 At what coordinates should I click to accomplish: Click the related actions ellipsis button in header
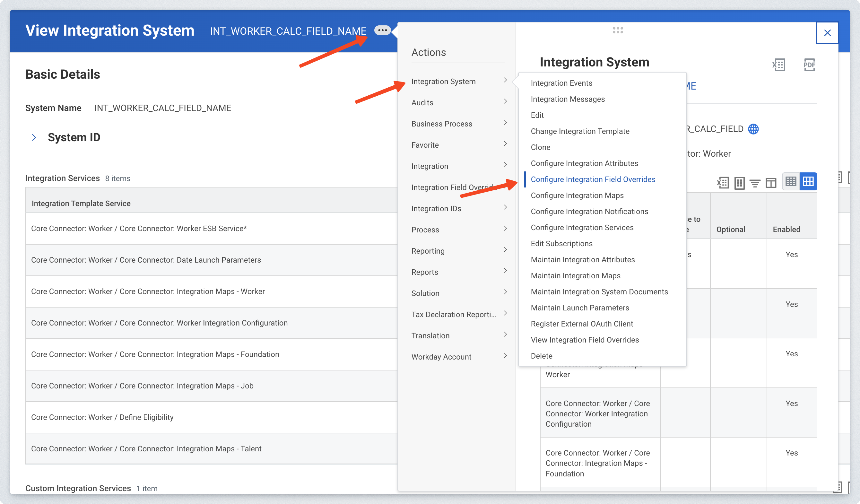tap(382, 30)
